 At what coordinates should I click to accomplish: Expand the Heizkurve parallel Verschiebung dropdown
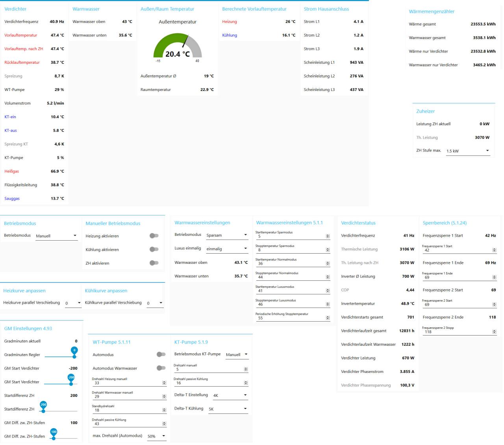coord(73,303)
